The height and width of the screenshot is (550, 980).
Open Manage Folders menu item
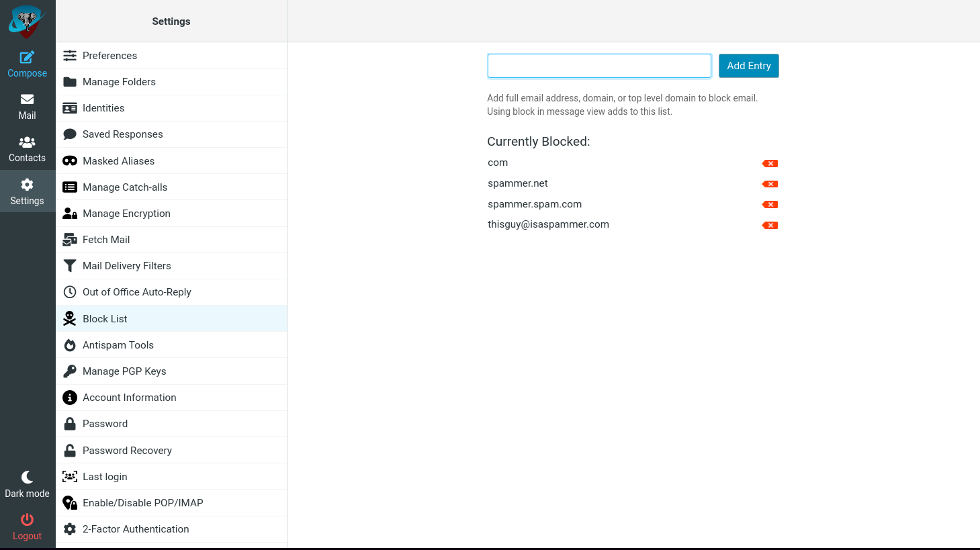pyautogui.click(x=119, y=82)
